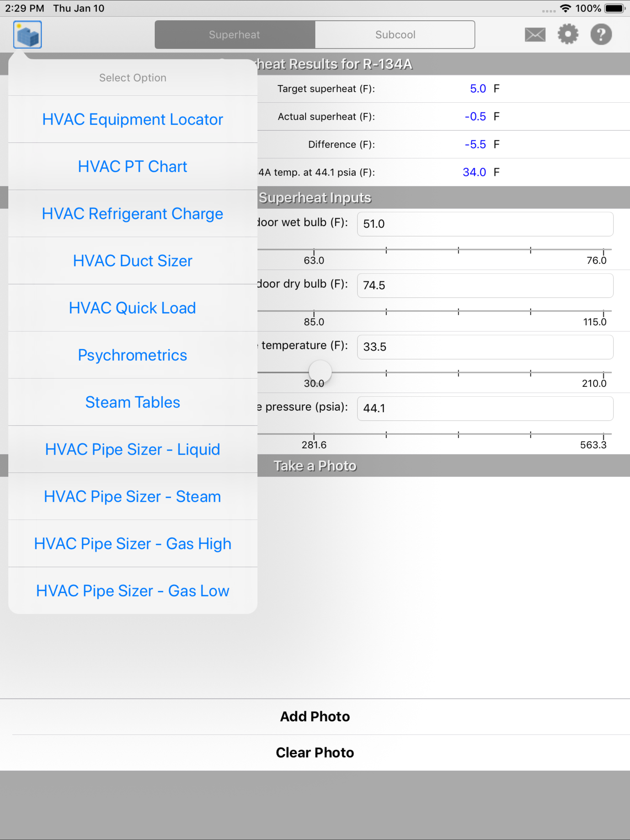This screenshot has height=840, width=630.
Task: Select Psychrometrics from the list
Action: 132,355
